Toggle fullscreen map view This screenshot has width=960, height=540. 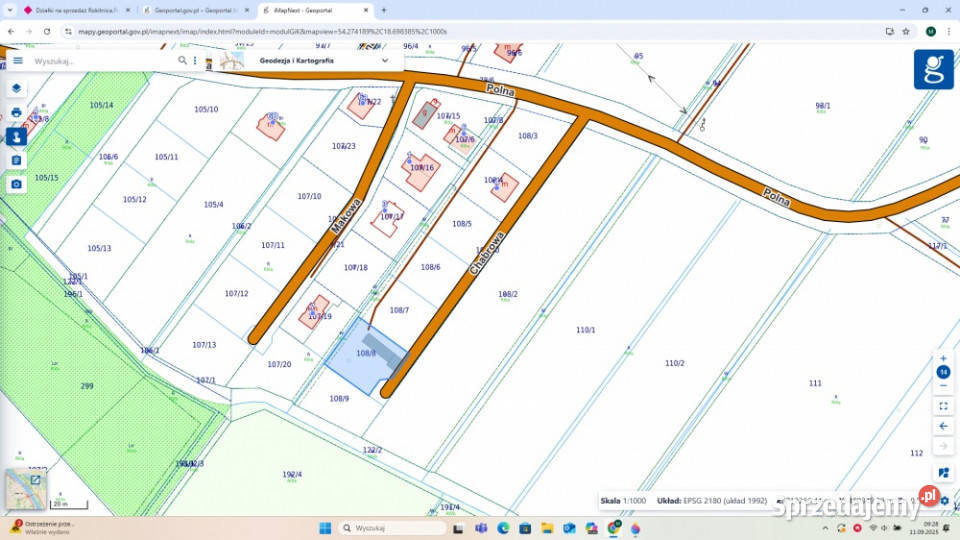[x=943, y=406]
